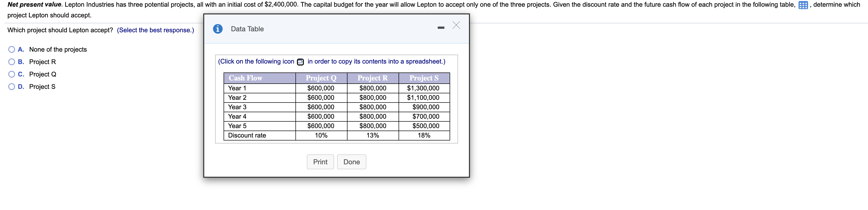Screen dimensions: 868x210
Task: Click the Data Table dialog title
Action: 247,29
